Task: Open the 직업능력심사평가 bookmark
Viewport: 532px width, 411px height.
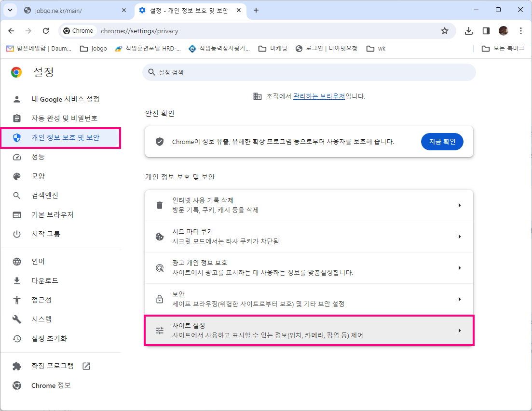Action: (x=219, y=49)
